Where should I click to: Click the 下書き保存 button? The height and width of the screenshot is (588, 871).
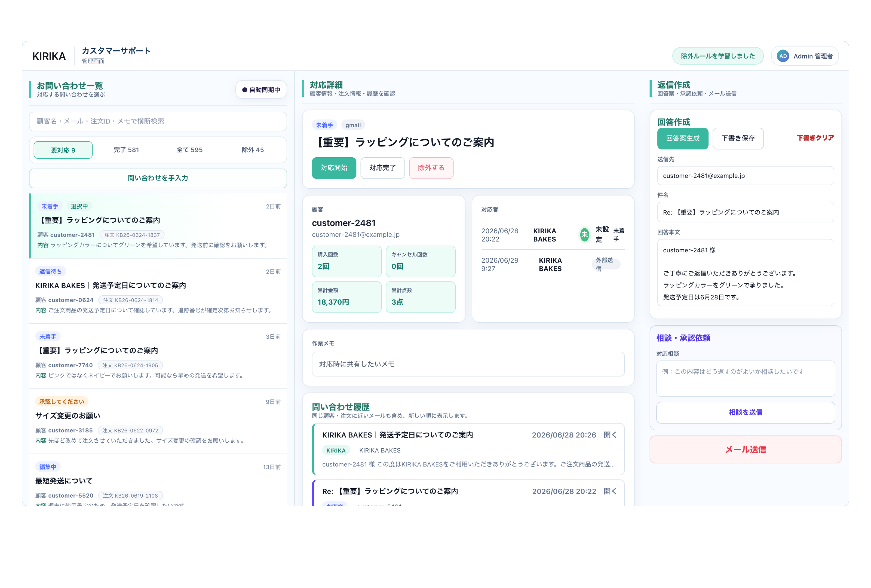coord(738,139)
